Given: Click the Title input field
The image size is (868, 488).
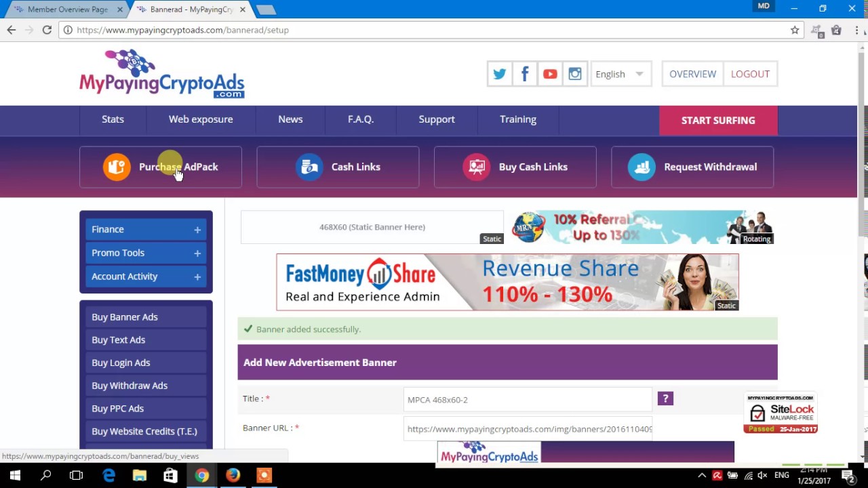Looking at the screenshot, I should tap(528, 400).
